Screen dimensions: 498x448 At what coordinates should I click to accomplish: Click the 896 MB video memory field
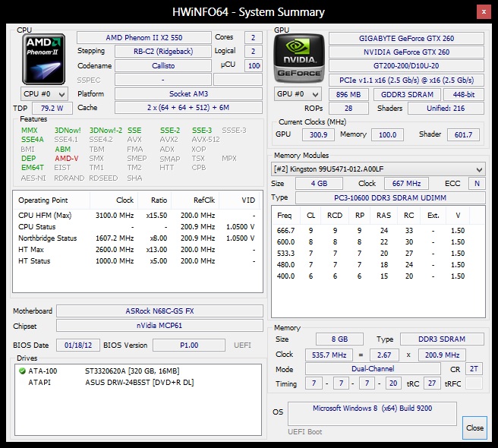(x=348, y=94)
